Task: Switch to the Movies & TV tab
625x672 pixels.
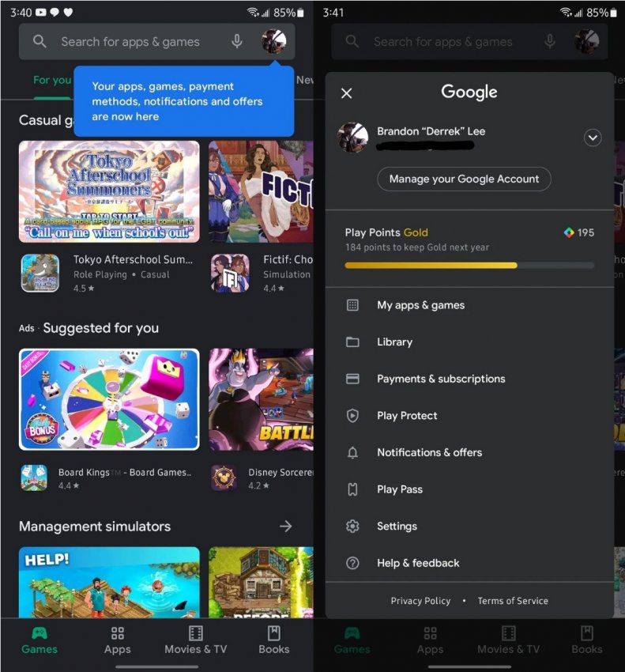Action: click(x=195, y=640)
